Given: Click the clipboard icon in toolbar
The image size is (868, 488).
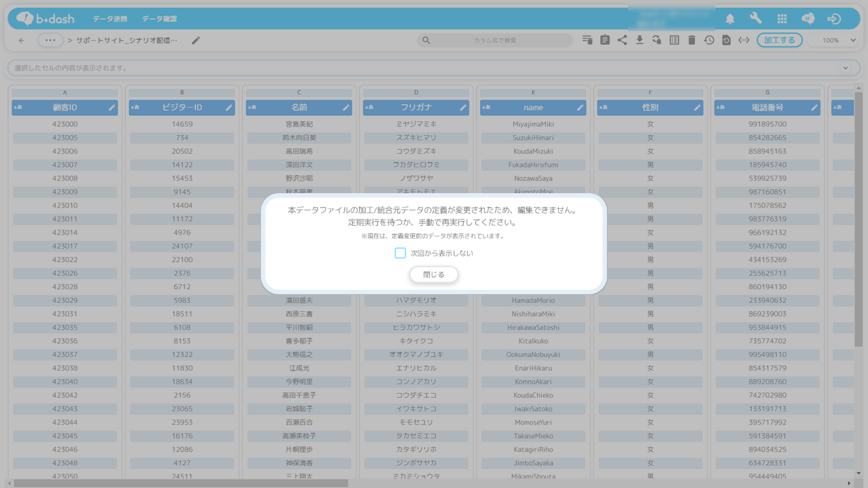Looking at the screenshot, I should [605, 40].
